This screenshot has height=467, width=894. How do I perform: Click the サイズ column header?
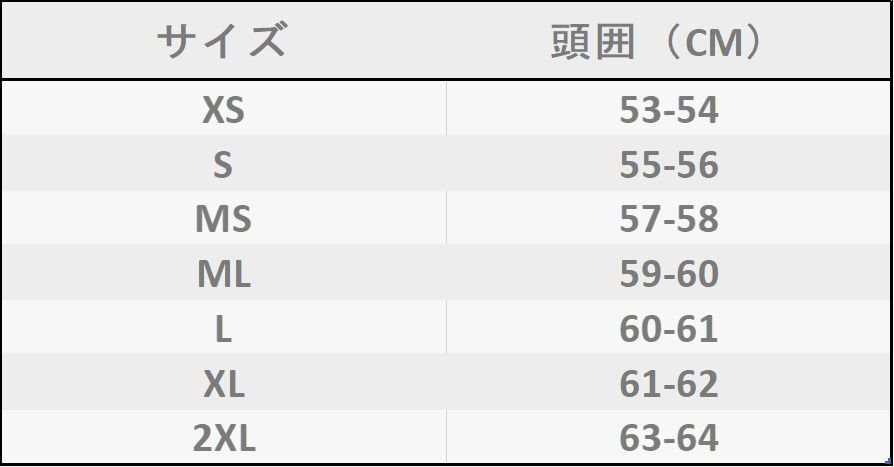click(x=222, y=42)
